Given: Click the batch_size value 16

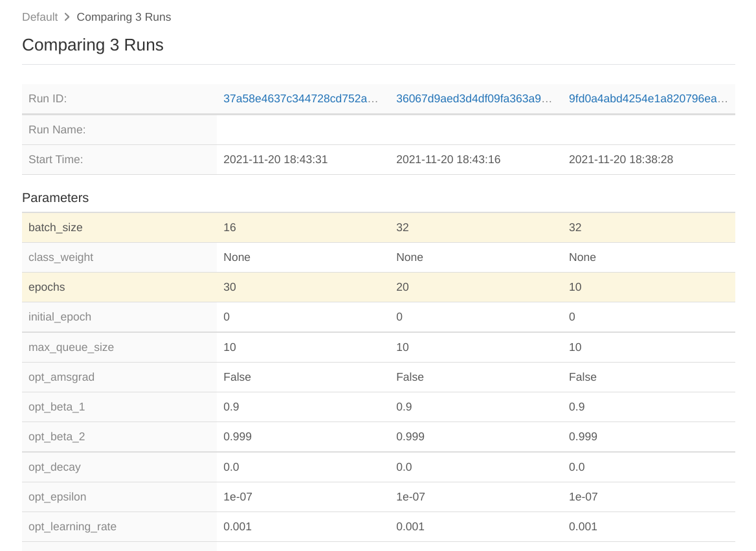Looking at the screenshot, I should (230, 227).
